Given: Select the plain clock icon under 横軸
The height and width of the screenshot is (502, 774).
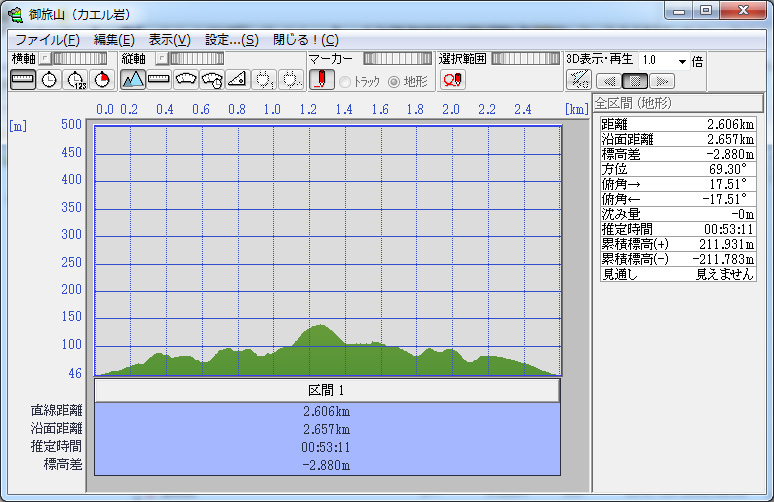Looking at the screenshot, I should pyautogui.click(x=49, y=79).
